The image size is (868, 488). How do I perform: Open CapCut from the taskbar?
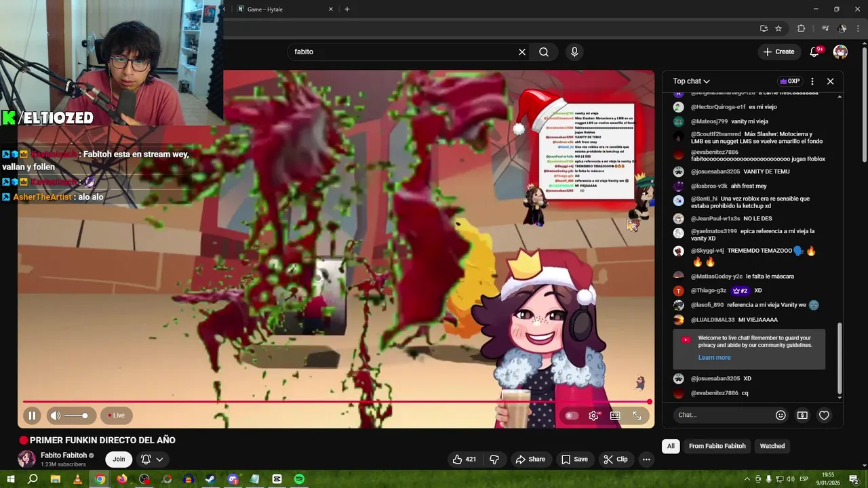click(x=277, y=479)
